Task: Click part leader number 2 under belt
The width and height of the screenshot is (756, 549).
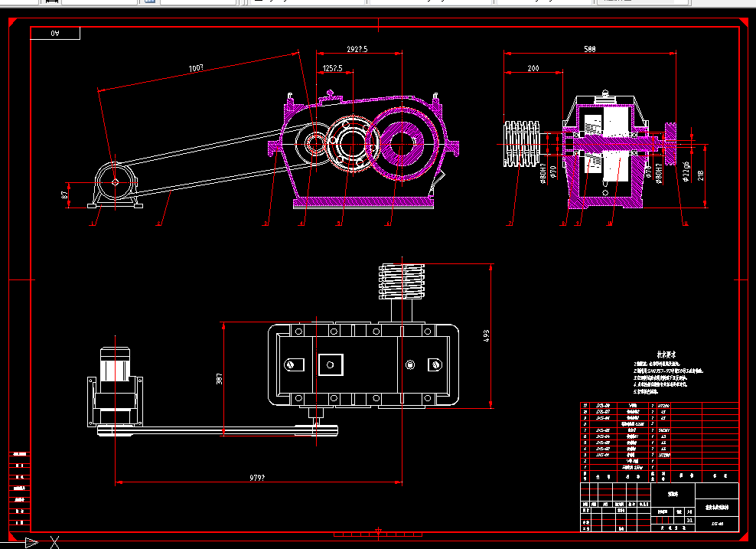Action: pos(158,224)
